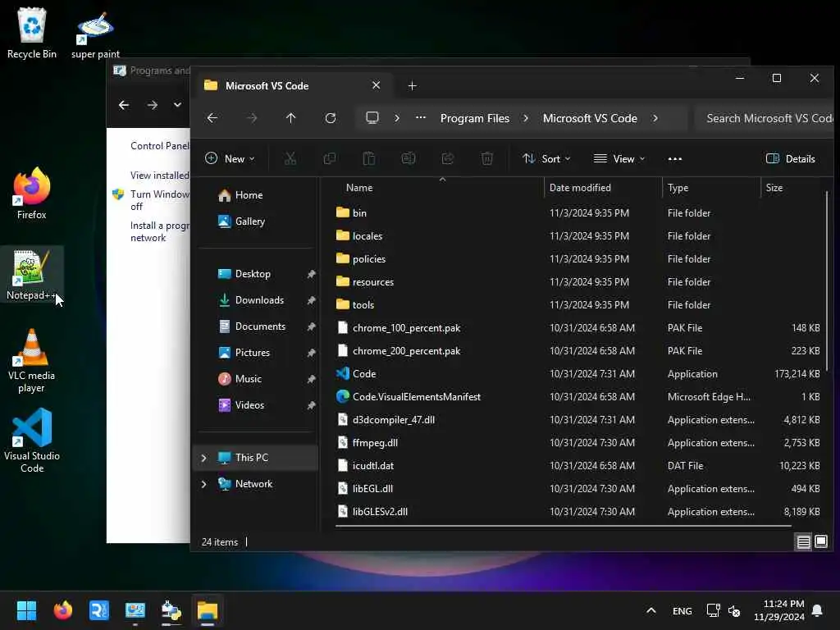Open recent locations dropdown in Programs window

(x=177, y=105)
